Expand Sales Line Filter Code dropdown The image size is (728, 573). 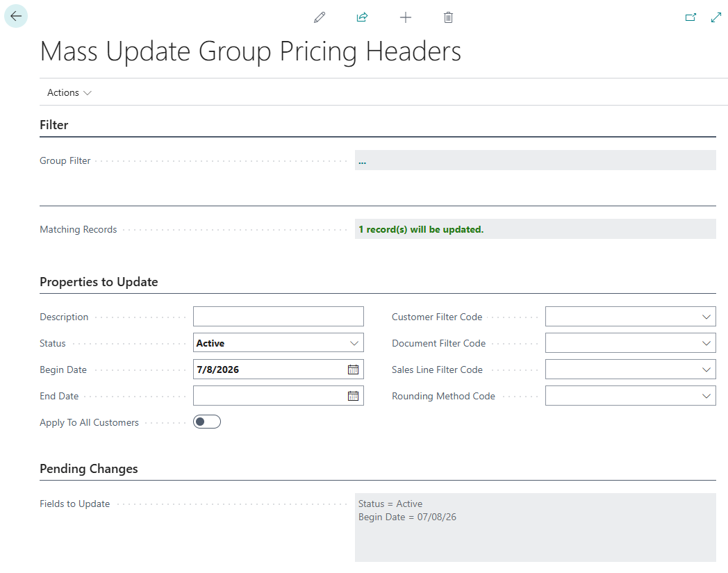tap(706, 369)
